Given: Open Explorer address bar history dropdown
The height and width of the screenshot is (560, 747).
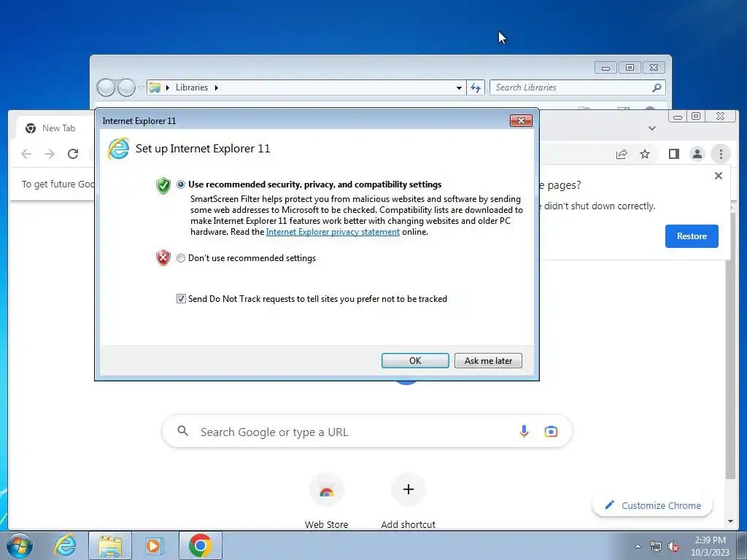Looking at the screenshot, I should 459,87.
